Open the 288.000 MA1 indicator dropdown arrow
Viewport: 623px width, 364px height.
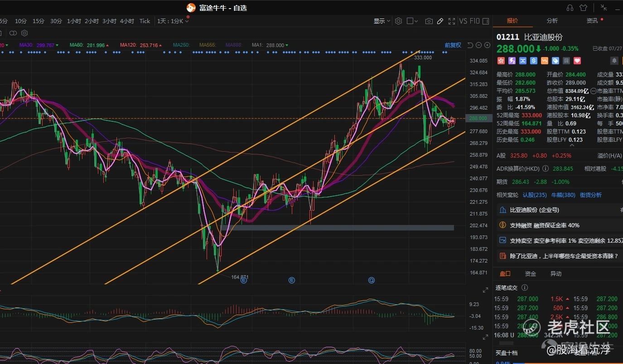tap(287, 45)
